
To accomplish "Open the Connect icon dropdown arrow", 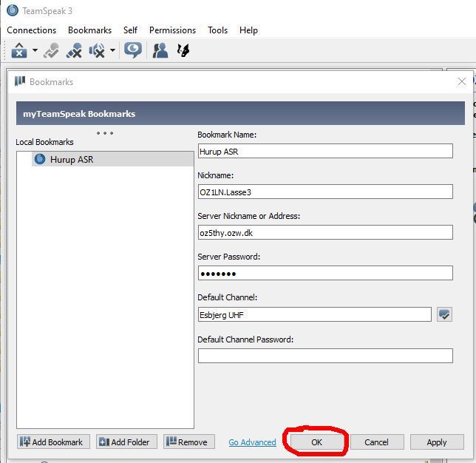I will click(x=35, y=50).
